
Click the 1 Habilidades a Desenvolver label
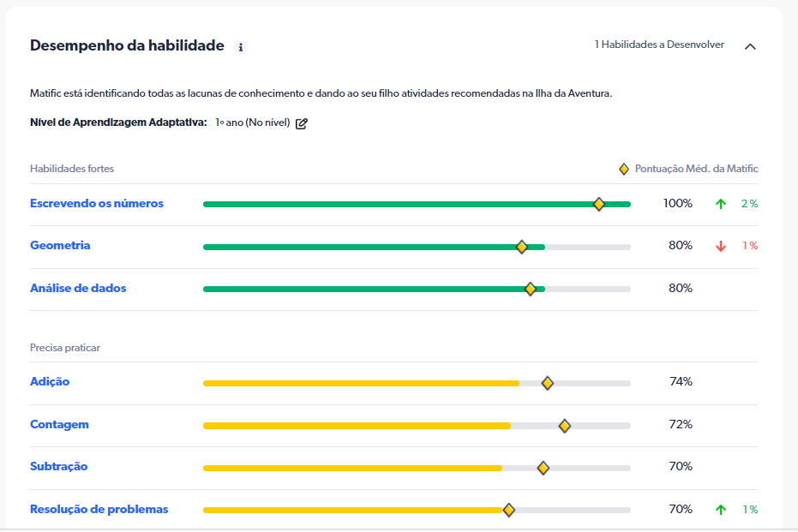pos(658,45)
